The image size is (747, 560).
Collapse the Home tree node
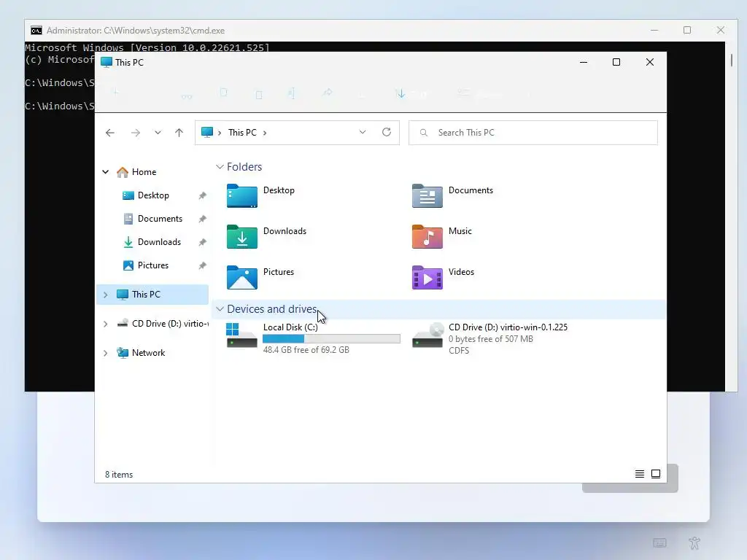click(106, 172)
